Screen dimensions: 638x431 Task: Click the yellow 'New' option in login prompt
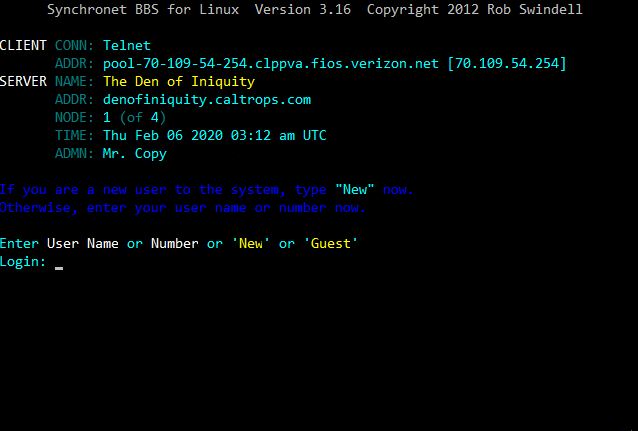[251, 243]
